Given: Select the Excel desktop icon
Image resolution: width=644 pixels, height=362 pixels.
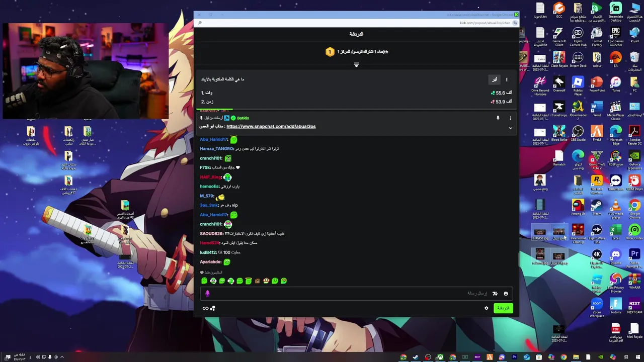Looking at the screenshot, I should (615, 231).
